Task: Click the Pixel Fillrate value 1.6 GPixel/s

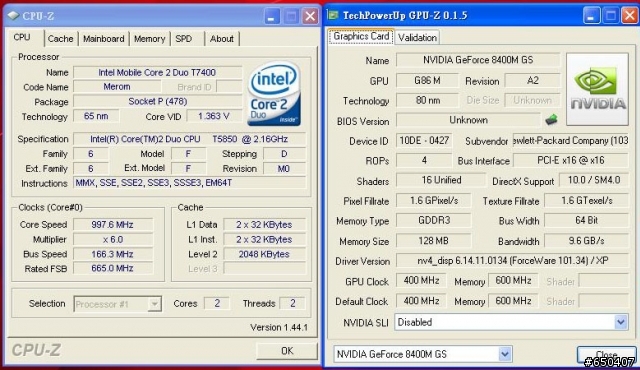Action: pyautogui.click(x=433, y=200)
